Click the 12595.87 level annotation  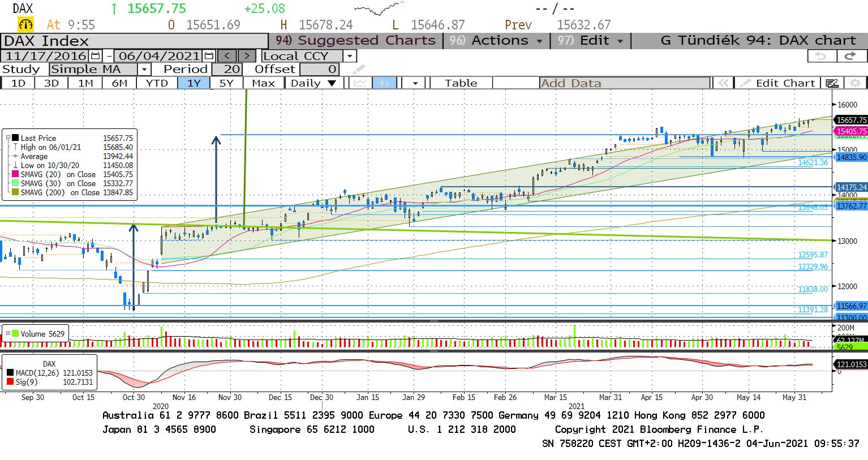tap(813, 255)
